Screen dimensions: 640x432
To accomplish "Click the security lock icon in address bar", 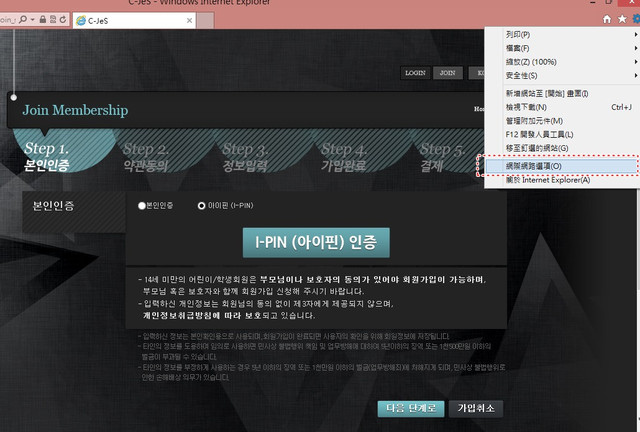I will pos(42,19).
